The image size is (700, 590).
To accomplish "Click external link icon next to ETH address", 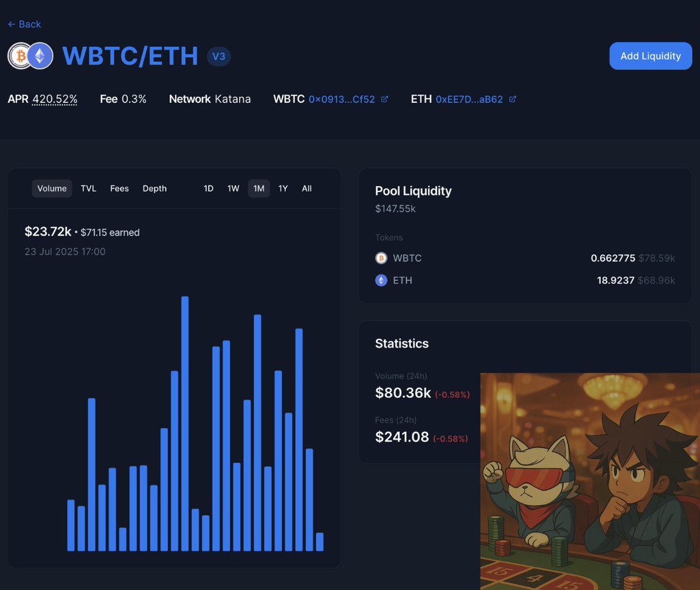I will [x=512, y=99].
